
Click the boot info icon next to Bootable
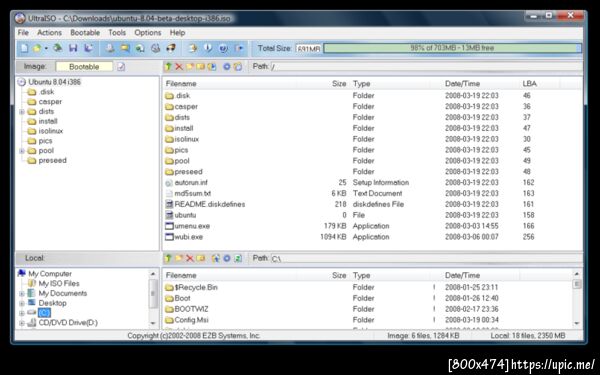121,67
